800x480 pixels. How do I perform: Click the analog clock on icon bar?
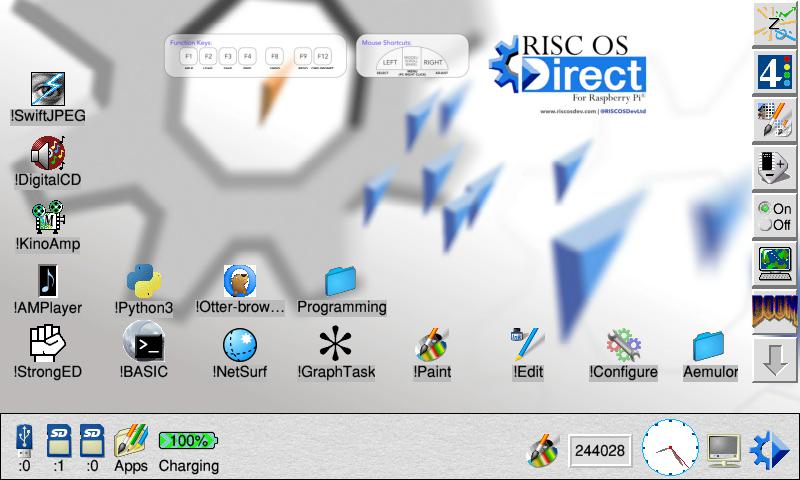(x=668, y=448)
